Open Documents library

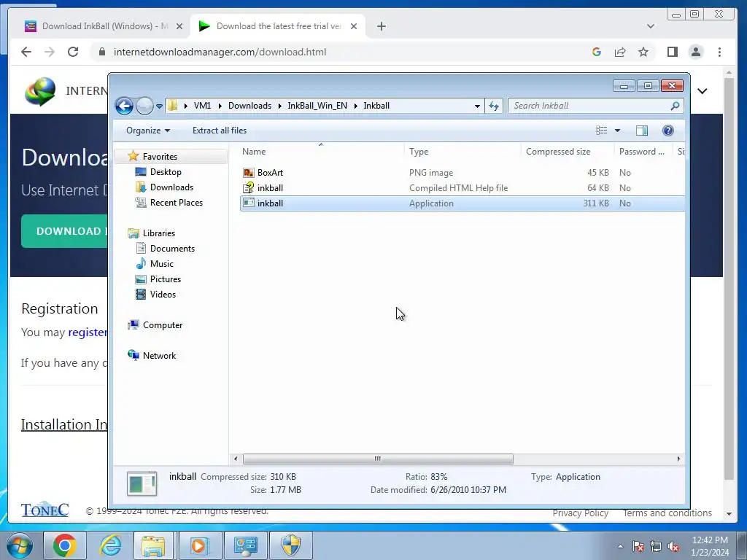click(172, 249)
